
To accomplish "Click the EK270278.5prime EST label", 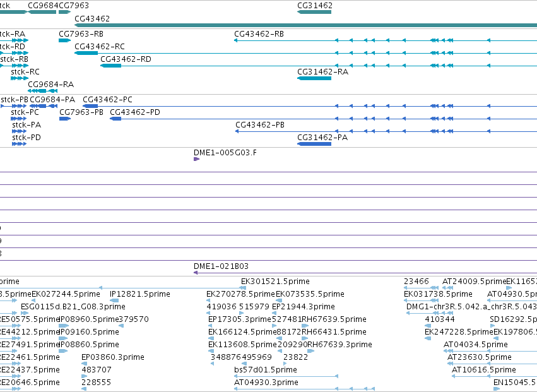I will [x=241, y=294].
